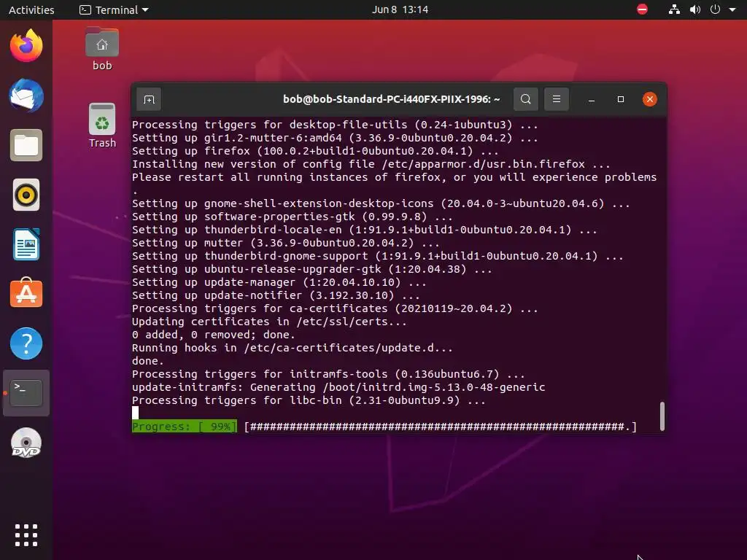747x560 pixels.
Task: Click the terminal title bar text
Action: (x=391, y=99)
